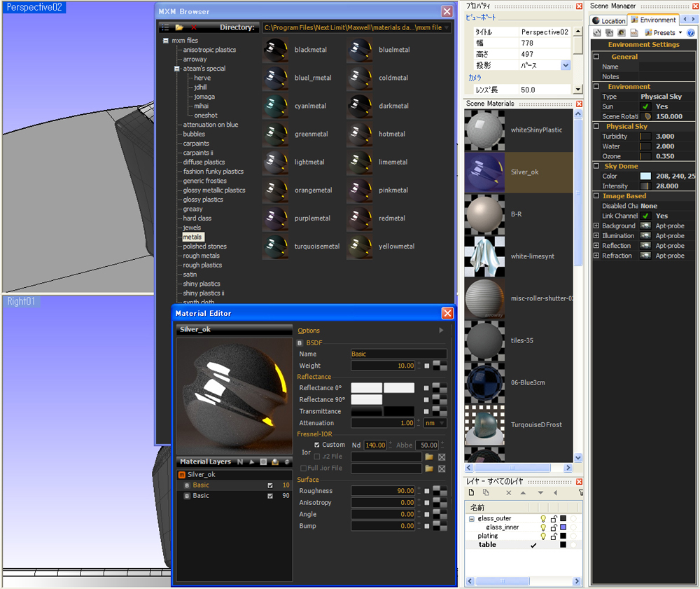Click the lock icon for plating layer
The width and height of the screenshot is (700, 589).
pyautogui.click(x=553, y=536)
